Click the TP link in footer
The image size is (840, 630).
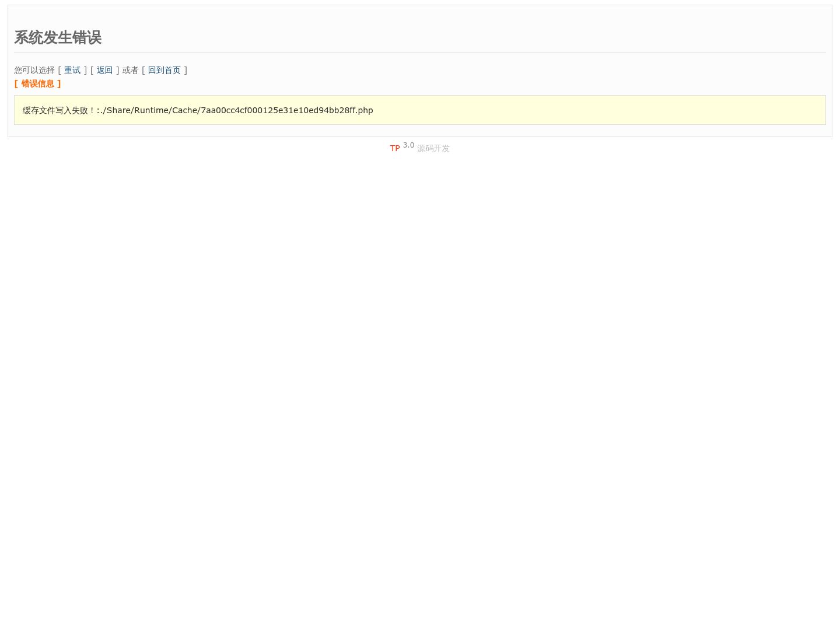(395, 148)
